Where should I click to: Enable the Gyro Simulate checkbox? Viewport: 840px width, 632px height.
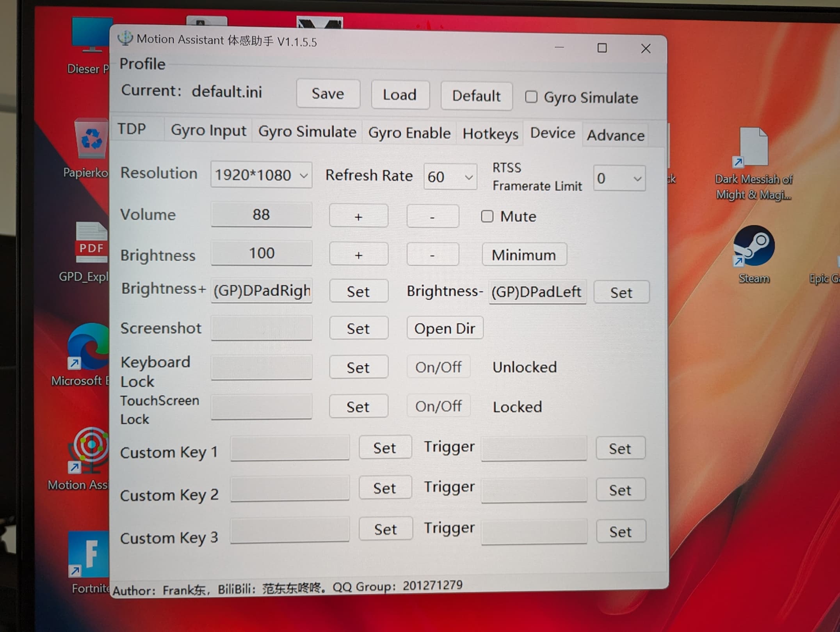click(531, 96)
